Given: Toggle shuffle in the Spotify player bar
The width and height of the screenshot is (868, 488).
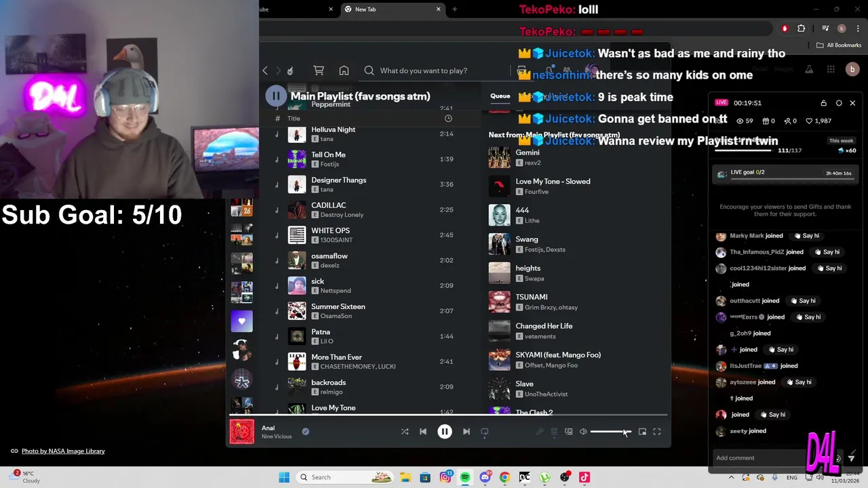Looking at the screenshot, I should (x=405, y=432).
